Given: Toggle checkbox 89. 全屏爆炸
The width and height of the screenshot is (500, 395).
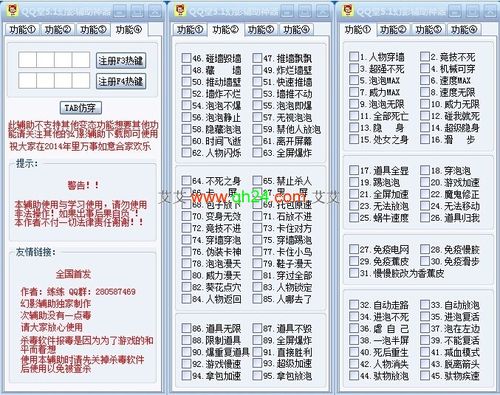Looking at the screenshot, I should pos(257,340).
